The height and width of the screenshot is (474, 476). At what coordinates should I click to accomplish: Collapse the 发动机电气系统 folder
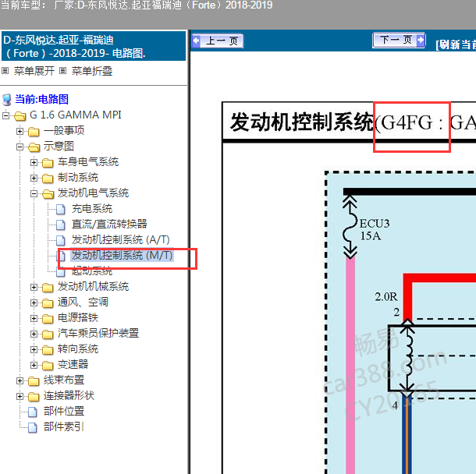coord(34,193)
